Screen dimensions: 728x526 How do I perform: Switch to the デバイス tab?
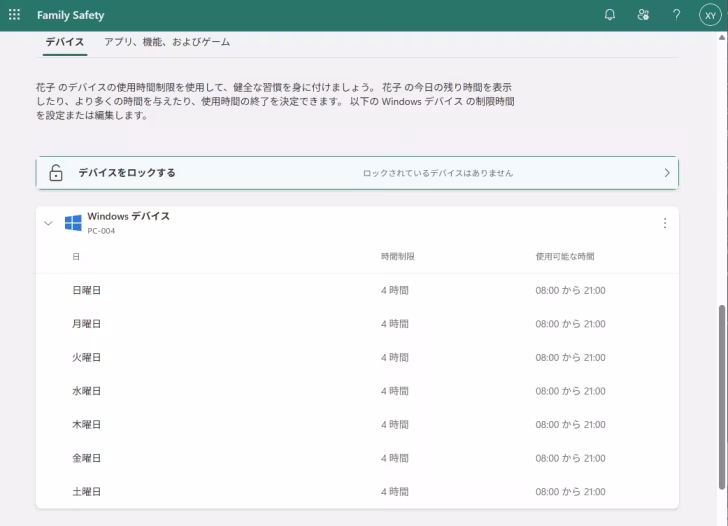click(65, 42)
